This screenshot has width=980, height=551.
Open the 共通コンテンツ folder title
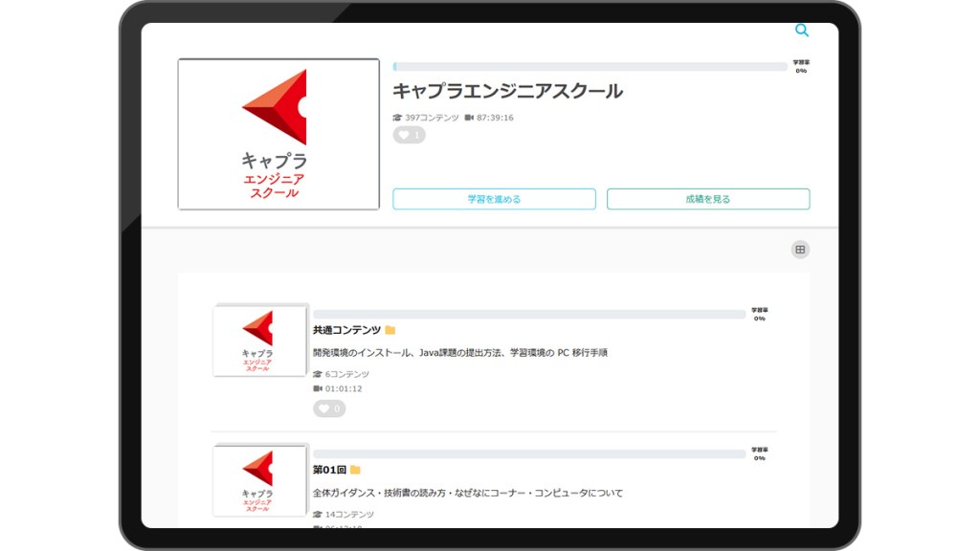(346, 330)
